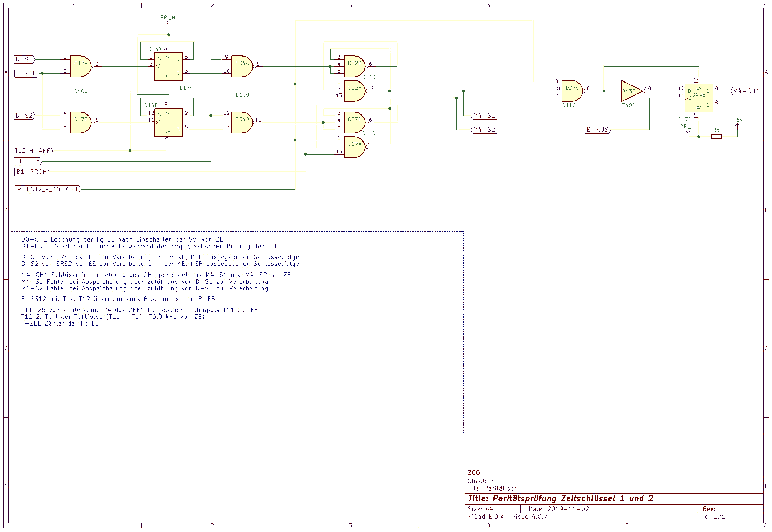Click the Rev: field in title block
The width and height of the screenshot is (772, 532).
[709, 509]
